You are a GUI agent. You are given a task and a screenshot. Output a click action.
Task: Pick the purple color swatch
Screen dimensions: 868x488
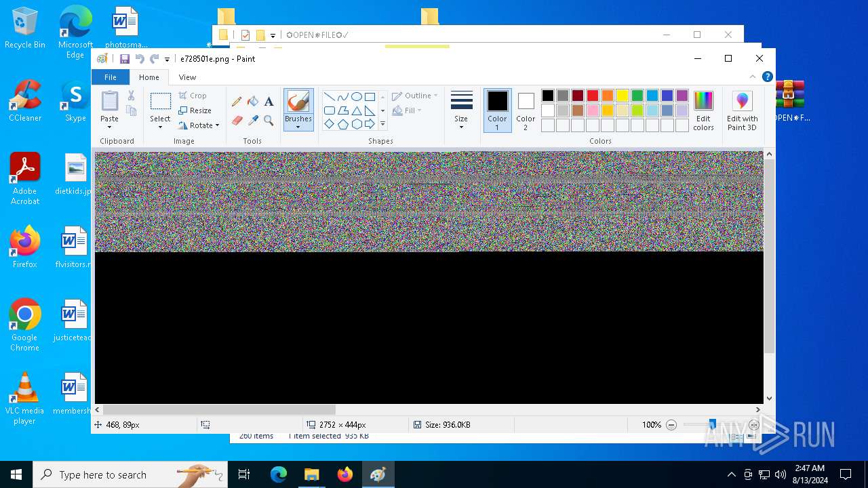point(682,96)
